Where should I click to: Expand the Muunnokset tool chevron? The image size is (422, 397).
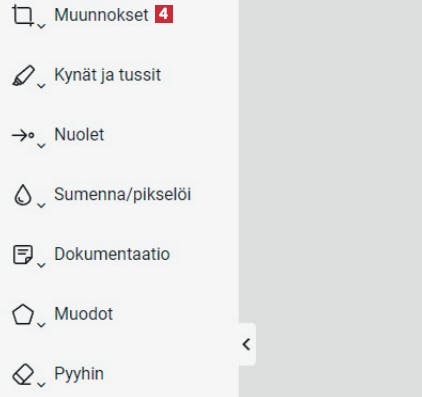click(41, 26)
